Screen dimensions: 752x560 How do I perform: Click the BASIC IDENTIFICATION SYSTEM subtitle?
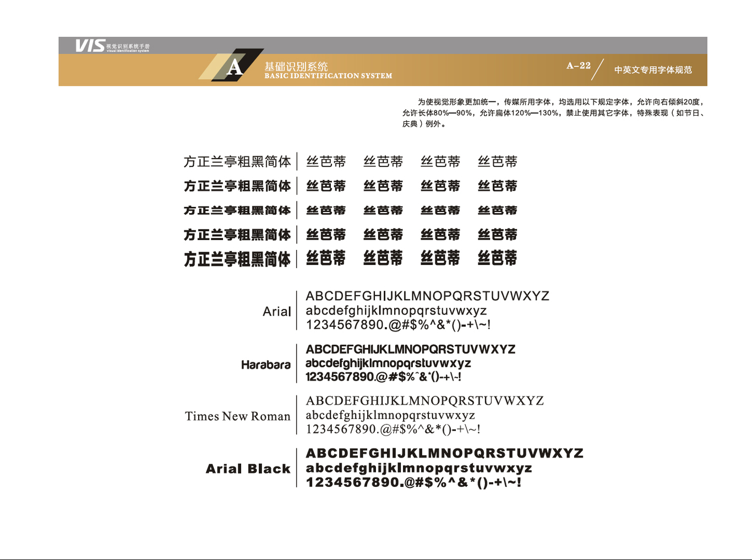[x=328, y=76]
